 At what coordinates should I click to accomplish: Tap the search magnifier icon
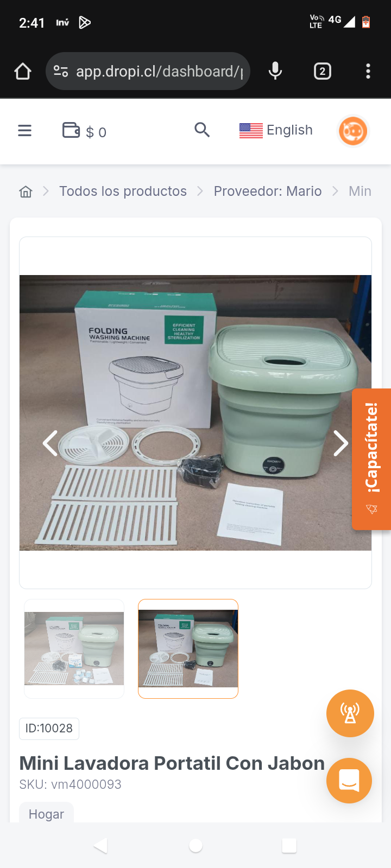coord(202,130)
